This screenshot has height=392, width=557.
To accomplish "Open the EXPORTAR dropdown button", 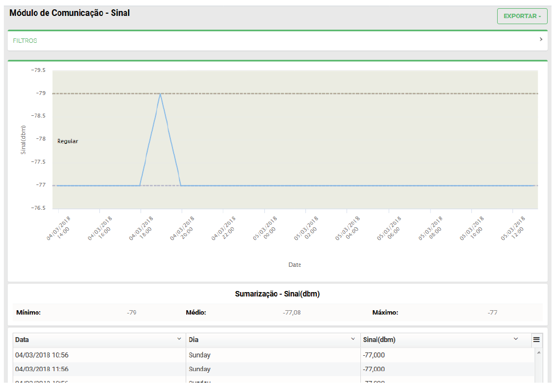I will tap(522, 16).
